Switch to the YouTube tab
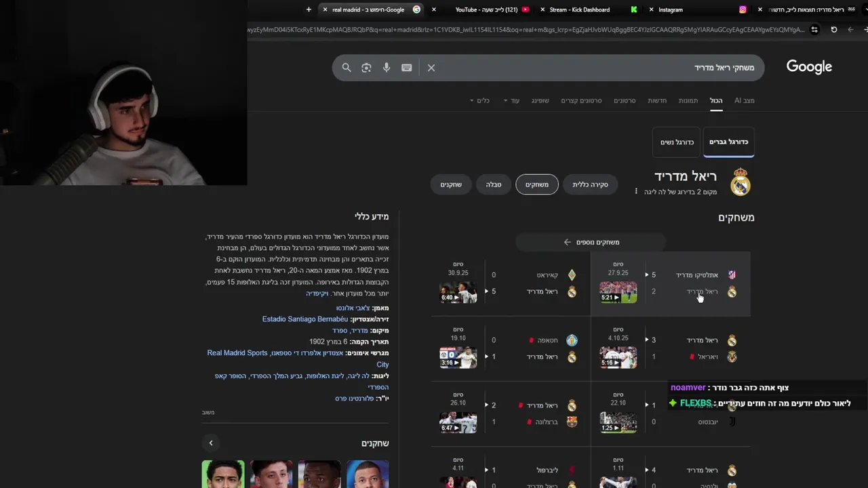The width and height of the screenshot is (868, 488). click(x=486, y=9)
